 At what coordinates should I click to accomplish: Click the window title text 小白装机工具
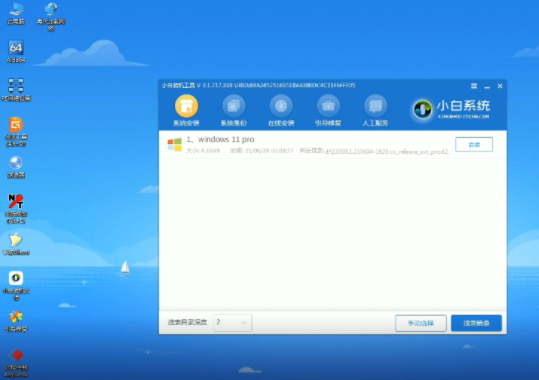pyautogui.click(x=178, y=85)
